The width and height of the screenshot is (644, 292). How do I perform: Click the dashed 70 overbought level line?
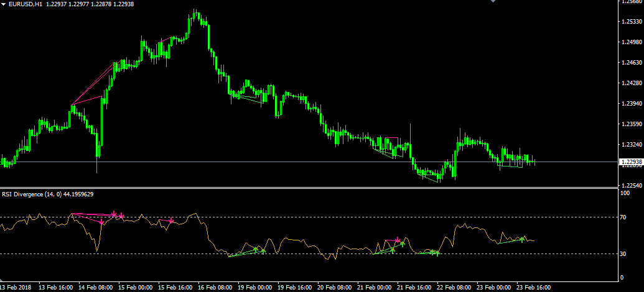(311, 217)
